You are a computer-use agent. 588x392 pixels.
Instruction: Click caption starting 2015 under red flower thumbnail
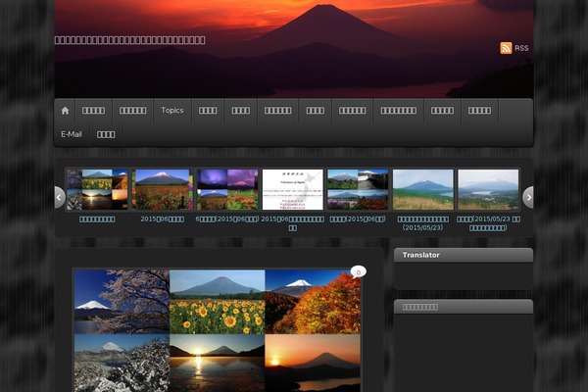pos(163,220)
